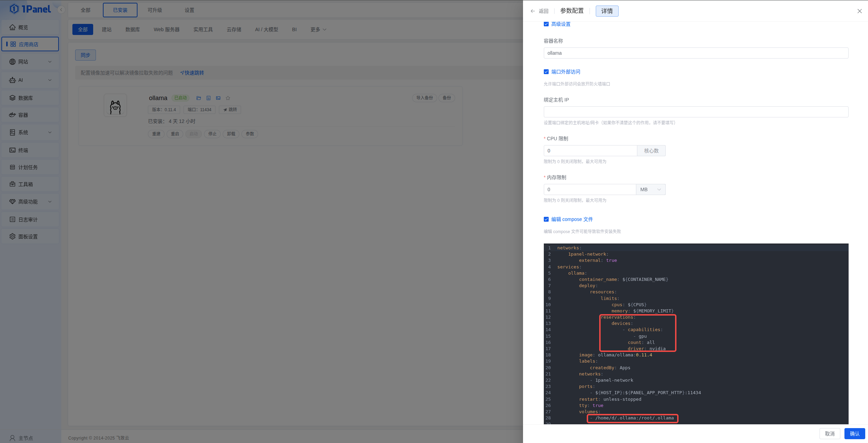Viewport: 868px width, 443px height.
Task: Open ollama 参数 settings
Action: 250,134
